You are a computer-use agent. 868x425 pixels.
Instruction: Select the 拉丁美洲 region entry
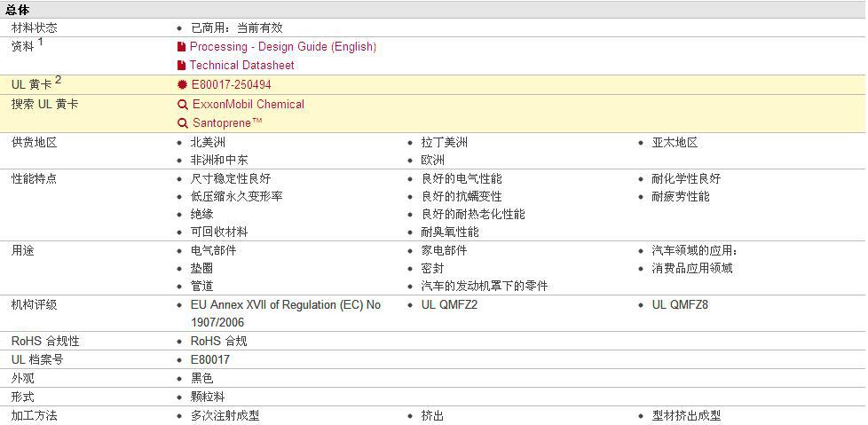click(x=444, y=142)
